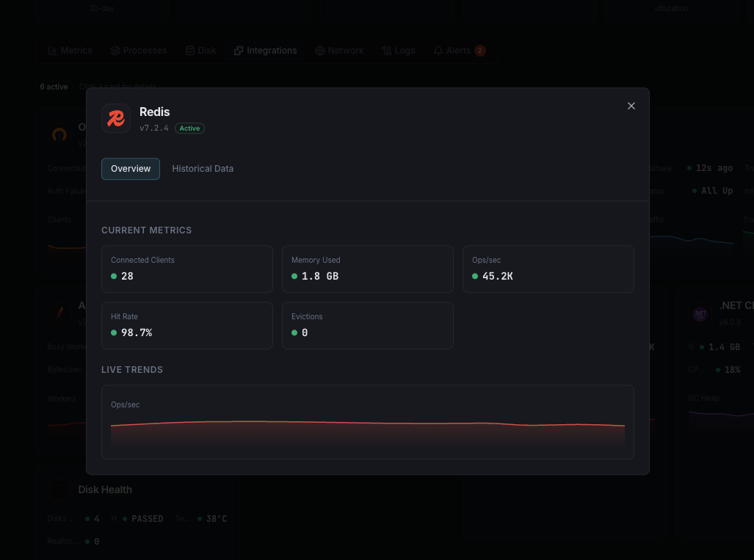Switch to the Historical Data tab
The width and height of the screenshot is (754, 560).
point(203,168)
